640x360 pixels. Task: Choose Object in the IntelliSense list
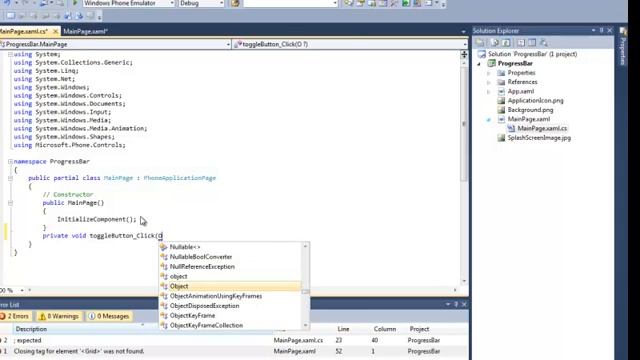230,286
